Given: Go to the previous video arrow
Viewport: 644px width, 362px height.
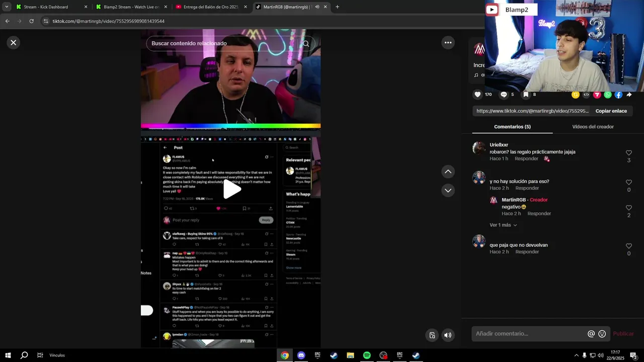Looking at the screenshot, I should pyautogui.click(x=448, y=171).
